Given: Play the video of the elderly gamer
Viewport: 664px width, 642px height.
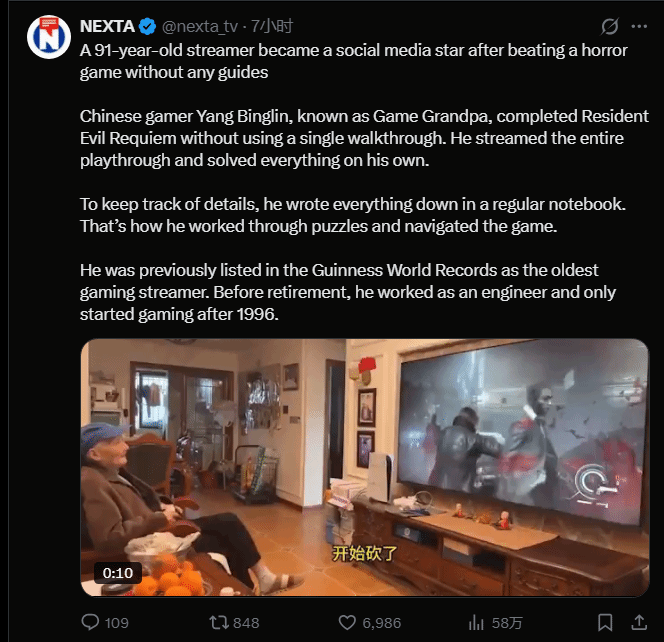Looking at the screenshot, I should point(365,467).
